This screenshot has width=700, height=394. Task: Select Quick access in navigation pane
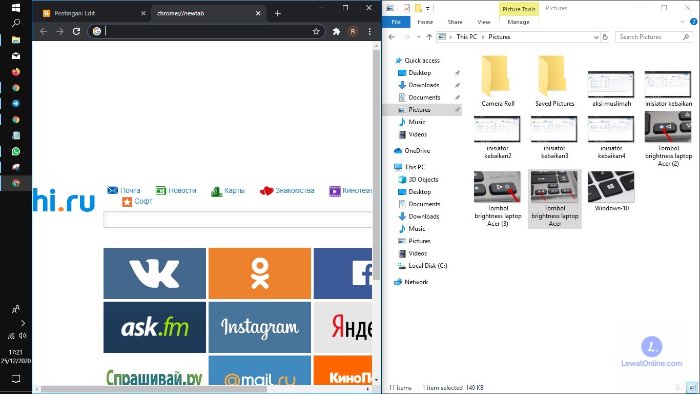coord(422,60)
